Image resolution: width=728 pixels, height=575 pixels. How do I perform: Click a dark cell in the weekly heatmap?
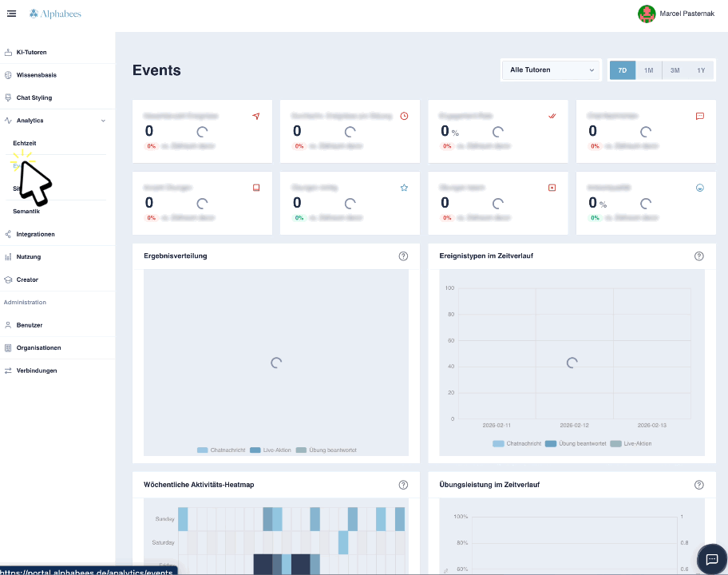click(x=263, y=564)
